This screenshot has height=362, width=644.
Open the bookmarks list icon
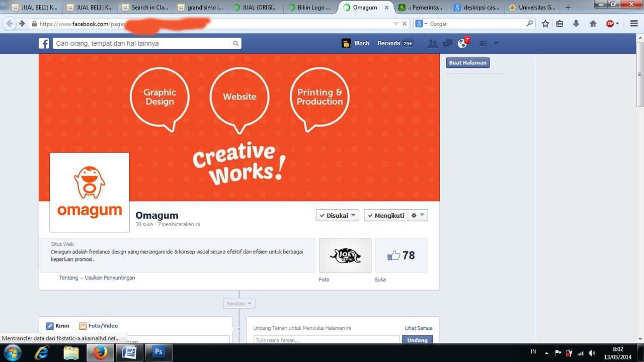[560, 24]
